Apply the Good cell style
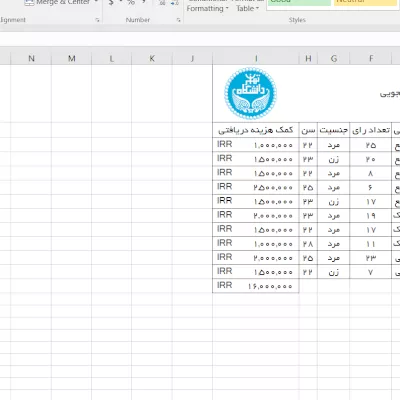Image resolution: width=400 pixels, height=400 pixels. click(299, 3)
